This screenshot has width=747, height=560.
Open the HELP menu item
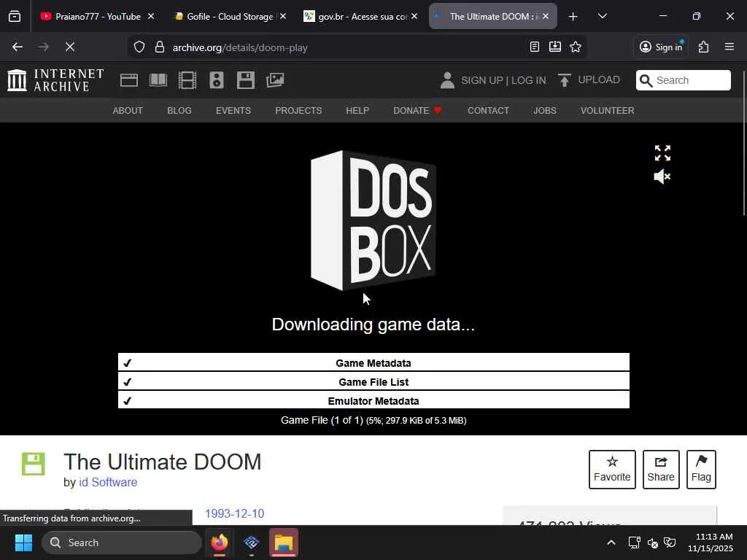point(357,111)
